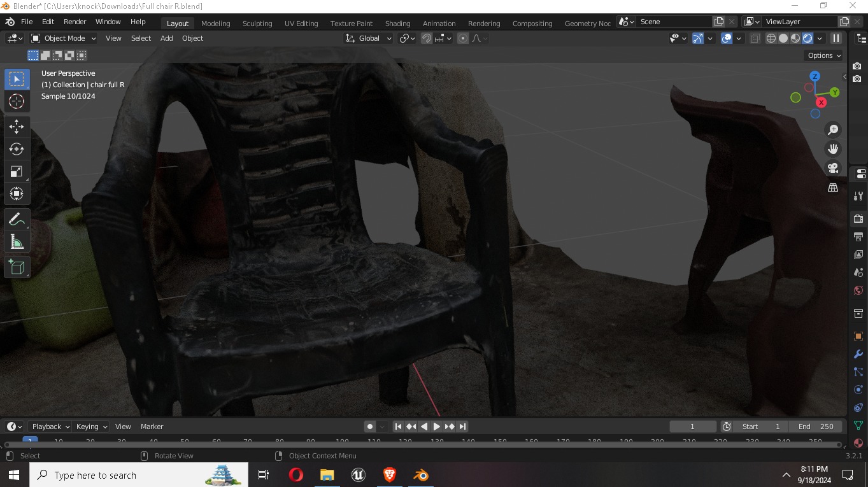Expand the viewport shading options arrow
868x487 pixels.
pyautogui.click(x=820, y=38)
